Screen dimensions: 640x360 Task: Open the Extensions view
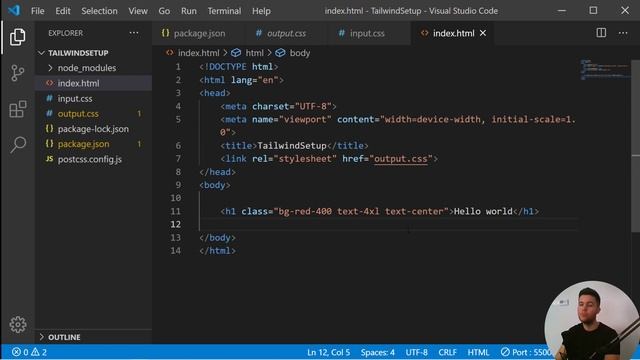[x=18, y=109]
